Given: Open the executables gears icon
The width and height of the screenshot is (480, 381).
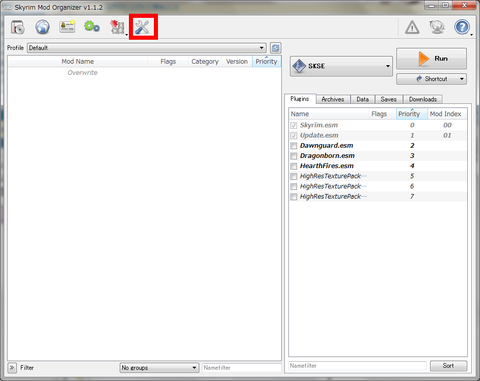Looking at the screenshot, I should pos(92,26).
